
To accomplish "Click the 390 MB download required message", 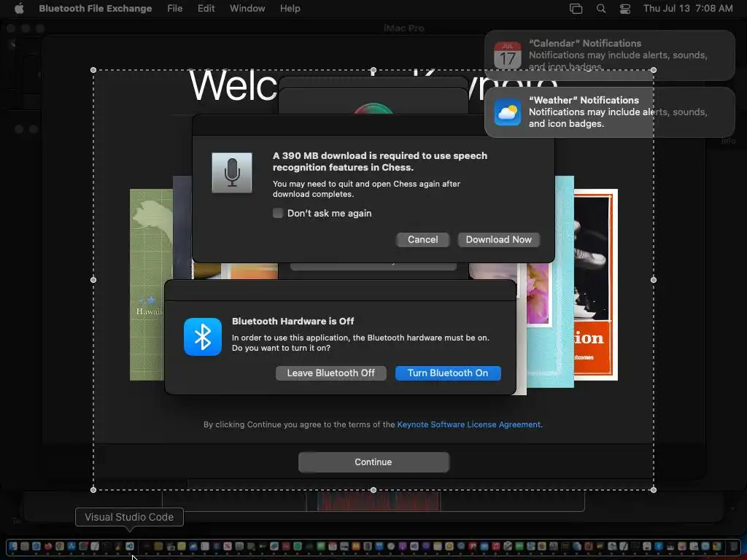I will coord(379,161).
